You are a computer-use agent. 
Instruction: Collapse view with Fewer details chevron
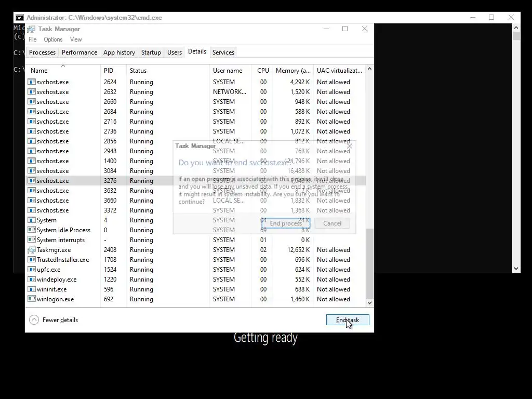[34, 320]
